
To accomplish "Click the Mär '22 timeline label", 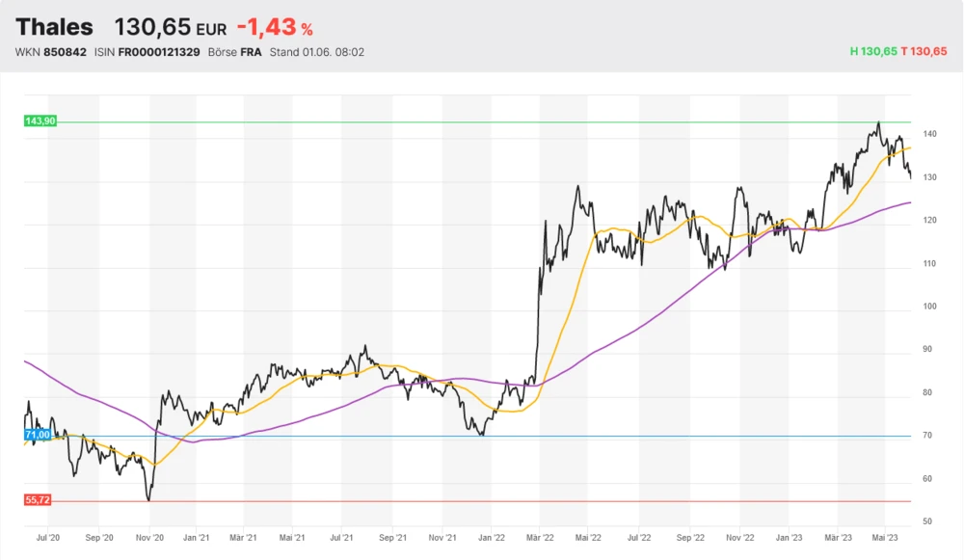I will coord(542,538).
